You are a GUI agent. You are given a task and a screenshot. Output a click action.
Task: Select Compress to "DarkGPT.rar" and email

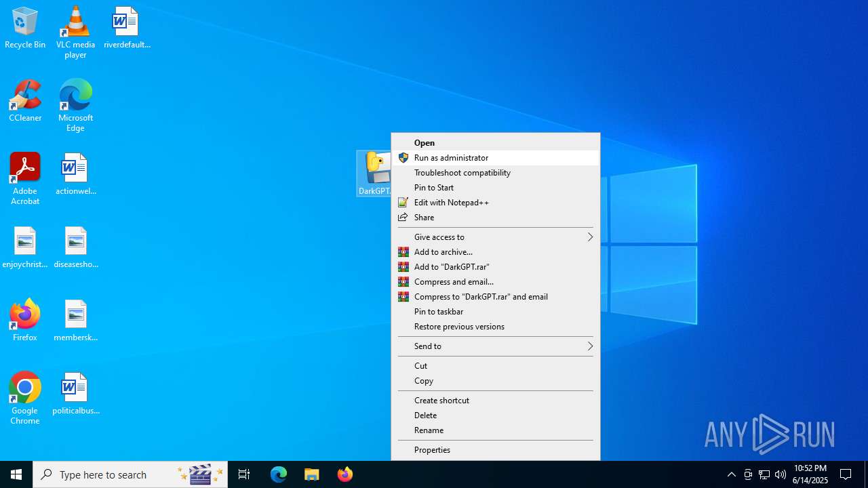[495, 296]
